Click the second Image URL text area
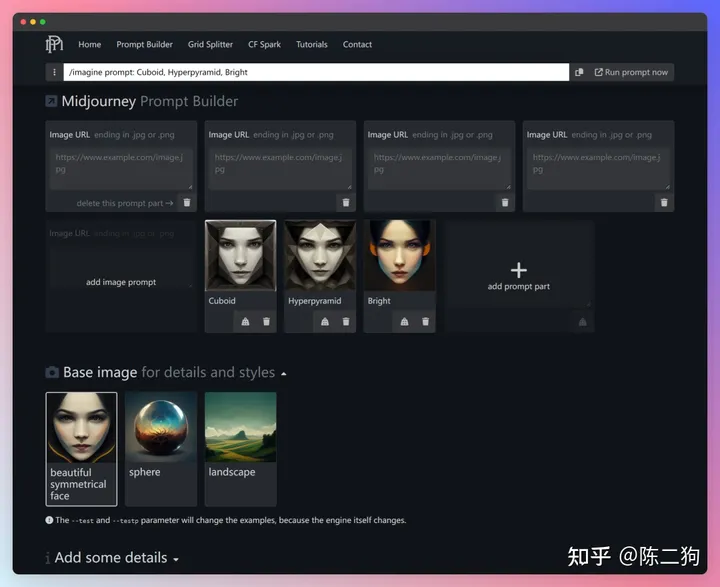 pyautogui.click(x=280, y=169)
